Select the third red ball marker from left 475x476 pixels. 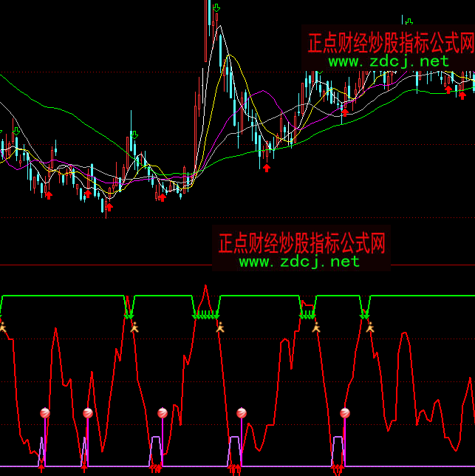point(163,412)
